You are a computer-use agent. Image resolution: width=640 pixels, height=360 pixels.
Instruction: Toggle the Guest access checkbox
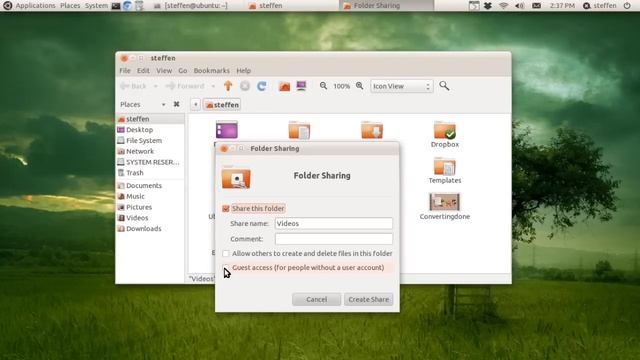click(x=226, y=267)
